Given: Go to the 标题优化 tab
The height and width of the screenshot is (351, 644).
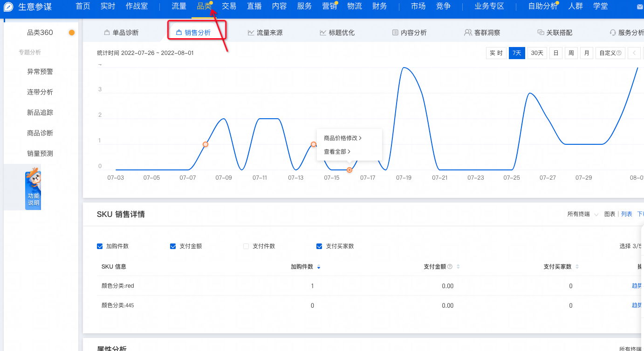Looking at the screenshot, I should coord(337,33).
